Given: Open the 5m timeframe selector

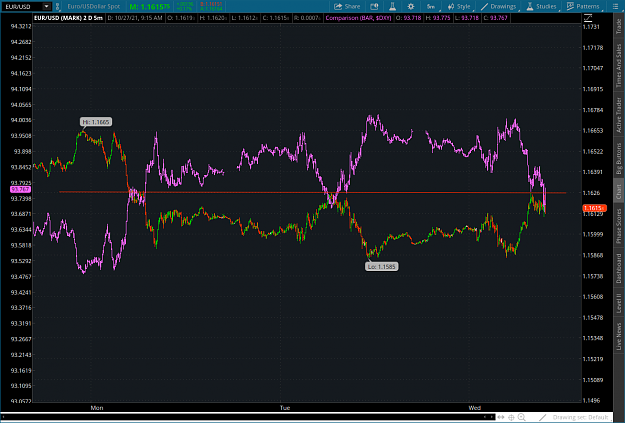Looking at the screenshot, I should [431, 6].
